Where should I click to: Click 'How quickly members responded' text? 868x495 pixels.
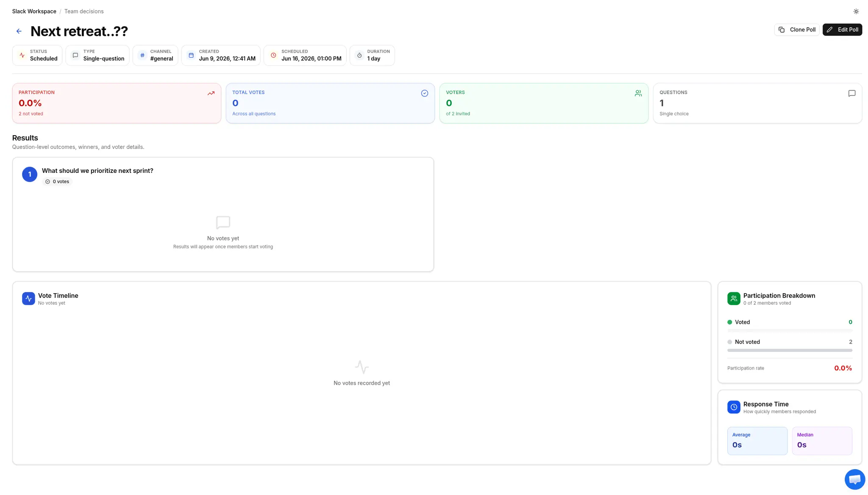(779, 412)
